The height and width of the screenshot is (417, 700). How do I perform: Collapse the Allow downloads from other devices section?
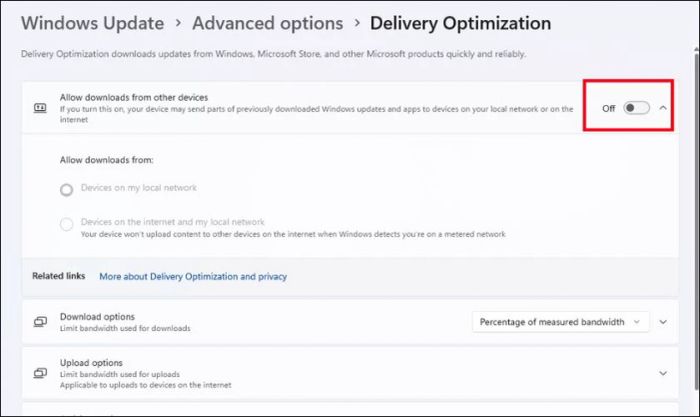coord(663,108)
